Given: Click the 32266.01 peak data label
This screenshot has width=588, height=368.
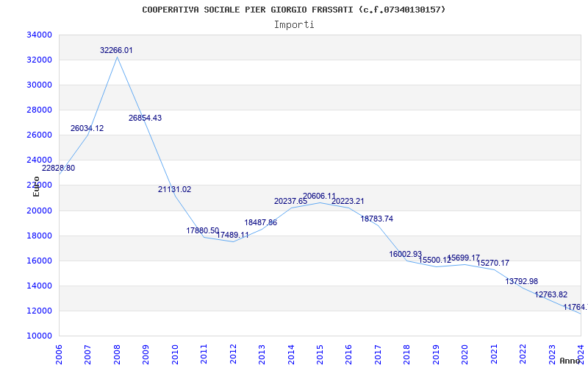Looking at the screenshot, I should [116, 50].
